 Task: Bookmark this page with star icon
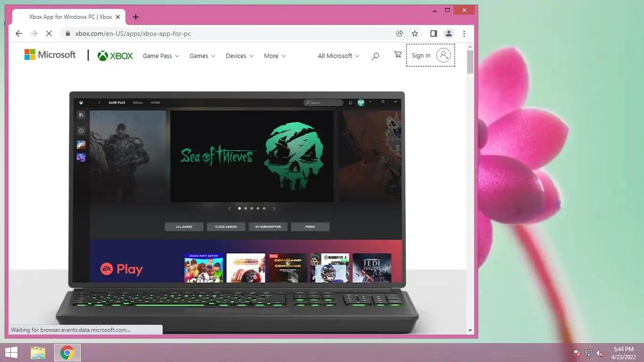(x=415, y=33)
